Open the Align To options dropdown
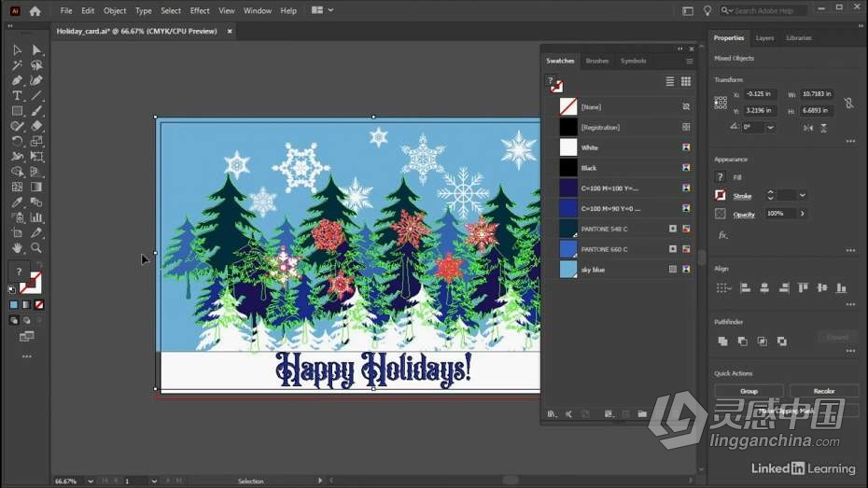Viewport: 868px width, 488px height. [x=723, y=287]
